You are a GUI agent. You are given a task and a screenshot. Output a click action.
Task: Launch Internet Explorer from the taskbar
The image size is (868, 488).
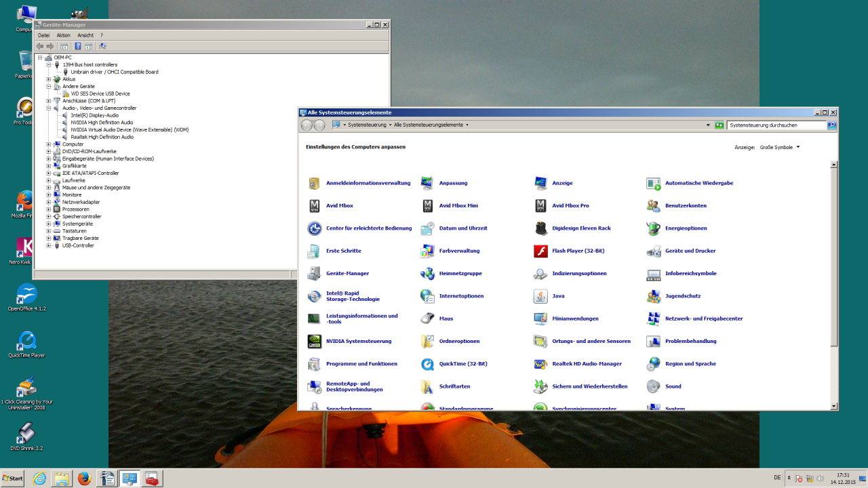coord(40,479)
